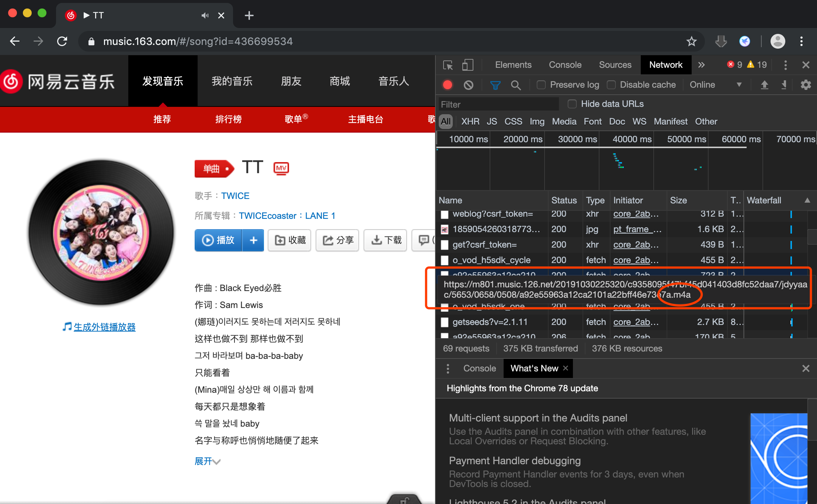This screenshot has width=817, height=504.
Task: Switch to the Sources tab
Action: click(x=615, y=65)
